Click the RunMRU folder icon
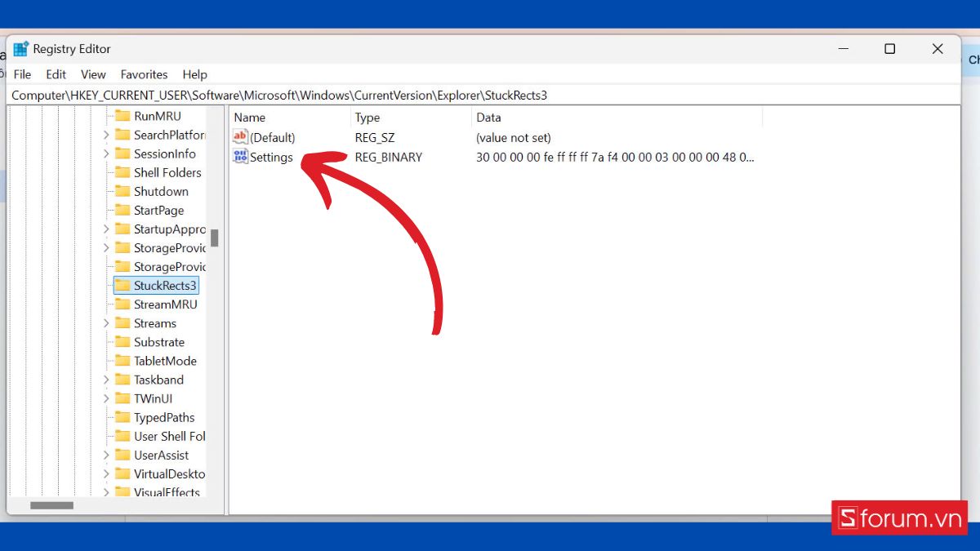This screenshot has height=551, width=980. [122, 116]
